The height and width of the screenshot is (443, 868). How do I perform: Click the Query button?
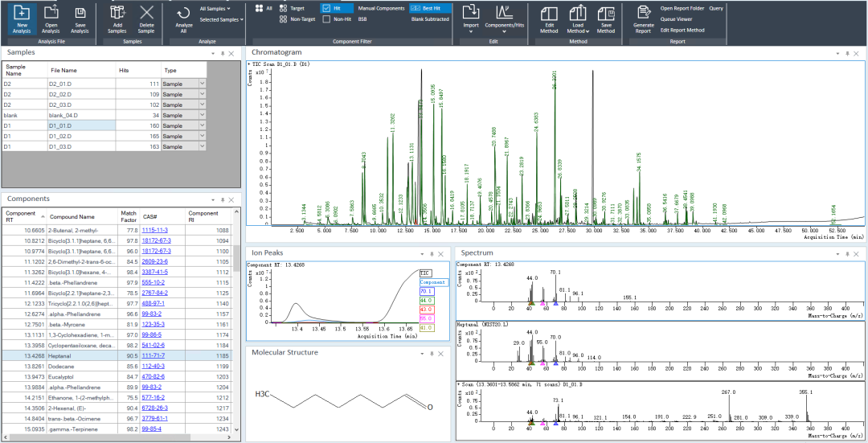(x=716, y=8)
